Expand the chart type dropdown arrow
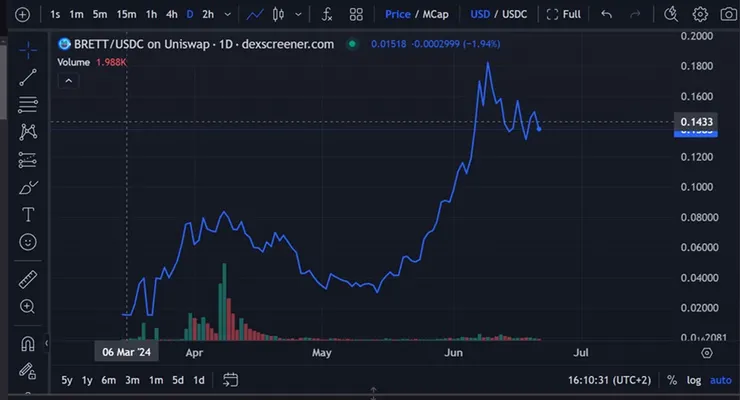Screen dimensions: 740x400 (x=298, y=15)
